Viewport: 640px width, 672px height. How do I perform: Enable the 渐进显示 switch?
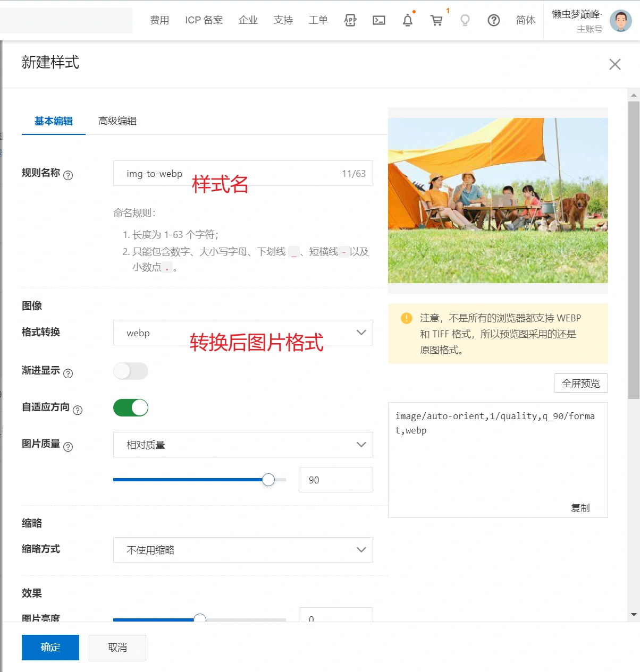pos(131,371)
